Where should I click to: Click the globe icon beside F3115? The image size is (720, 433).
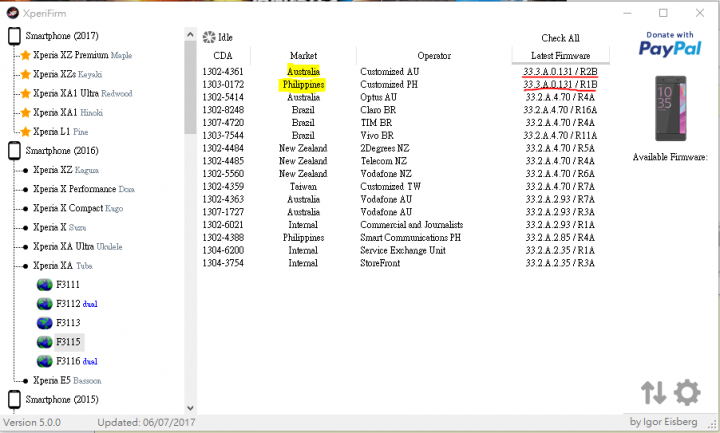(x=45, y=342)
